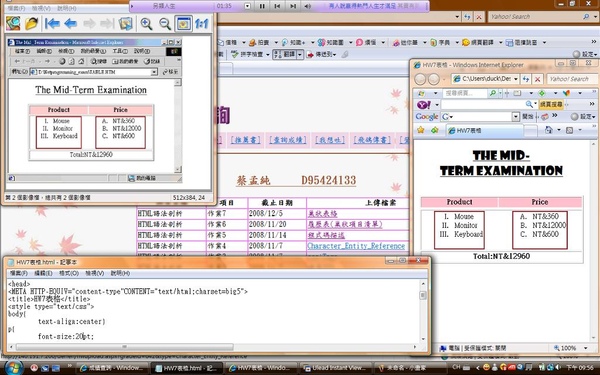Open Notepad's menu labeled (V)
The height and width of the screenshot is (375, 600).
[95, 273]
